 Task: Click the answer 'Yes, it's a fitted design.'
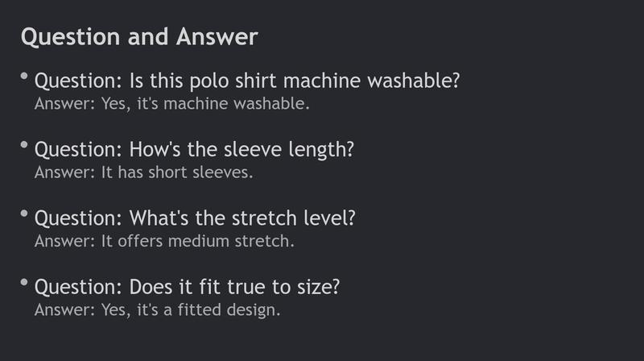click(x=157, y=310)
